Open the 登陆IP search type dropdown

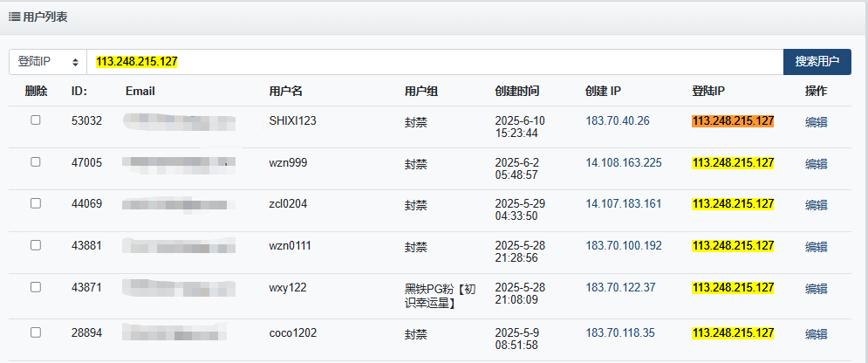pyautogui.click(x=48, y=62)
